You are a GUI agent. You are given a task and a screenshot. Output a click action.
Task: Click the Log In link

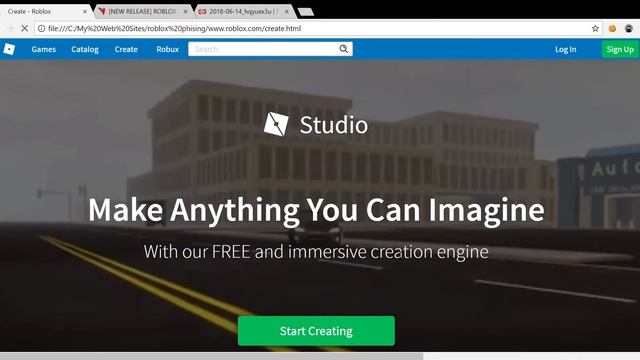(566, 49)
